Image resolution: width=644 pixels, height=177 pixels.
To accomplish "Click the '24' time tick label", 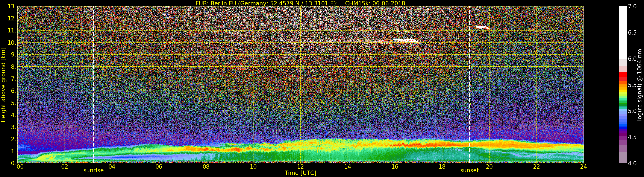I will [583, 167].
